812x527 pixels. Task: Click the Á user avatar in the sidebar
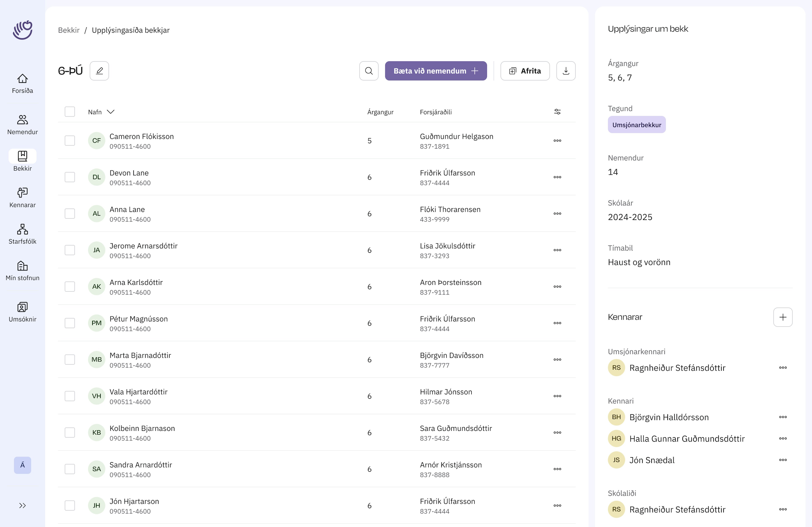22,465
